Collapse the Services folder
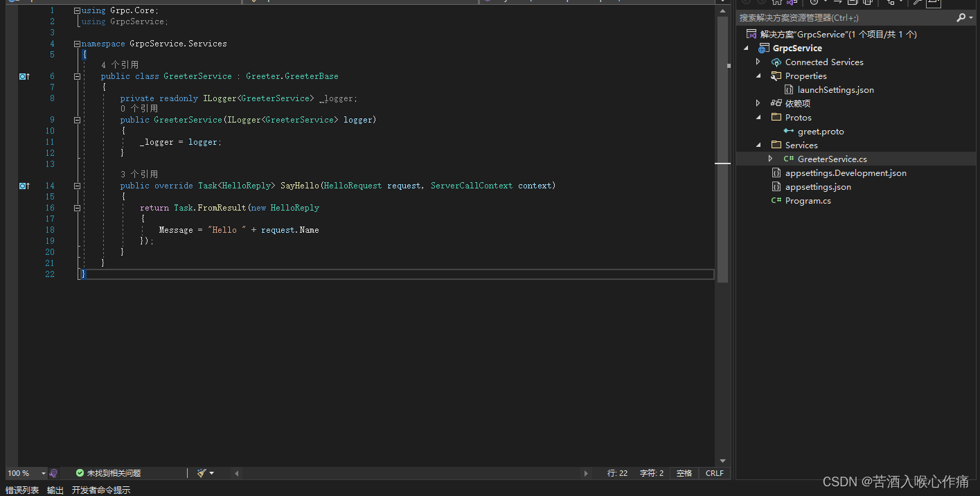This screenshot has width=980, height=496. 758,145
